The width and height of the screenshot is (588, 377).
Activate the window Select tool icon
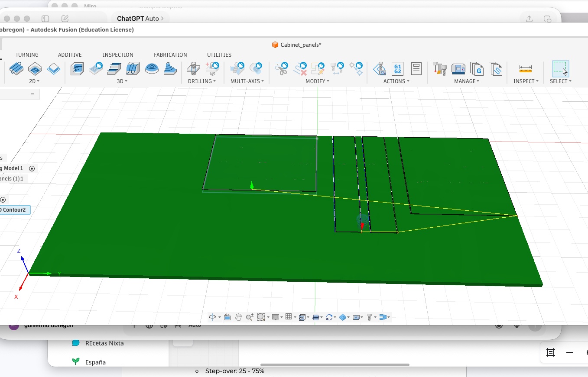pos(560,68)
